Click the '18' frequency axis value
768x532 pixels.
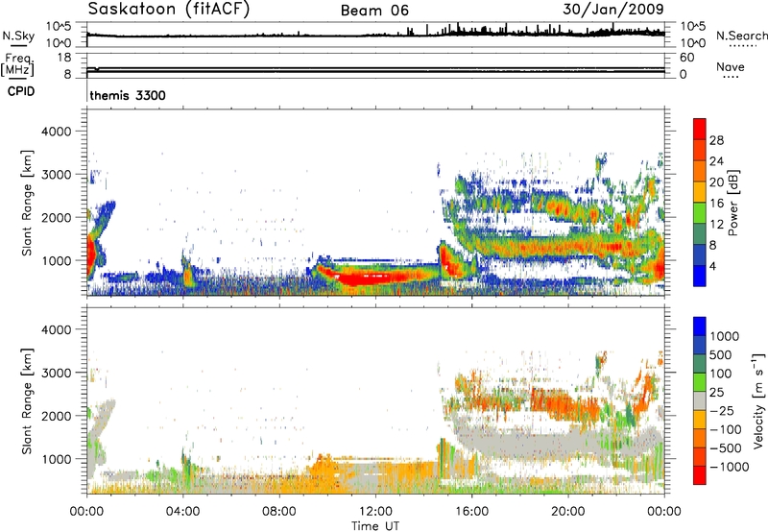(64, 58)
